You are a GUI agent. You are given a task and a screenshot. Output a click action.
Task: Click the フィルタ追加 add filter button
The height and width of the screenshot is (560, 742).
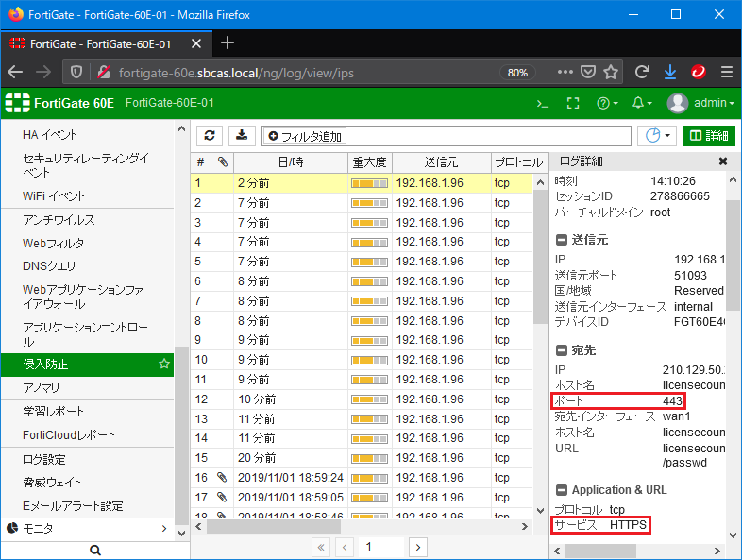click(x=305, y=136)
